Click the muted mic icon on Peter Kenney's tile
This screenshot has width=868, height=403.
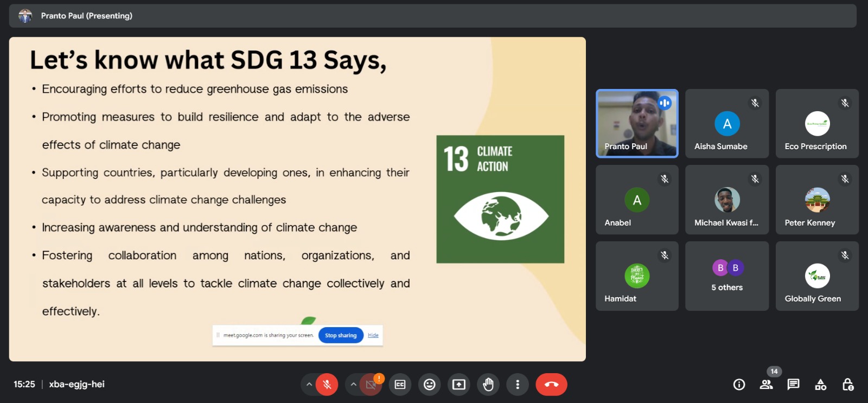[x=845, y=179]
